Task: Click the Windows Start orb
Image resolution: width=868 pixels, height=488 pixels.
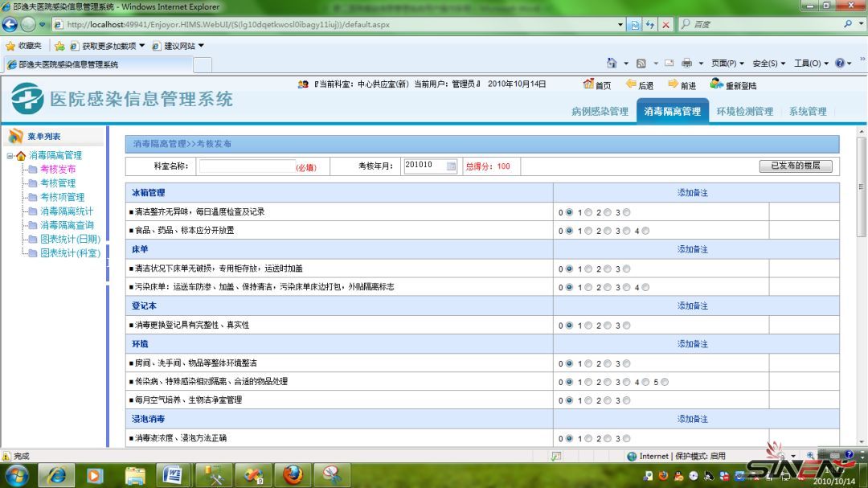Action: coord(16,475)
